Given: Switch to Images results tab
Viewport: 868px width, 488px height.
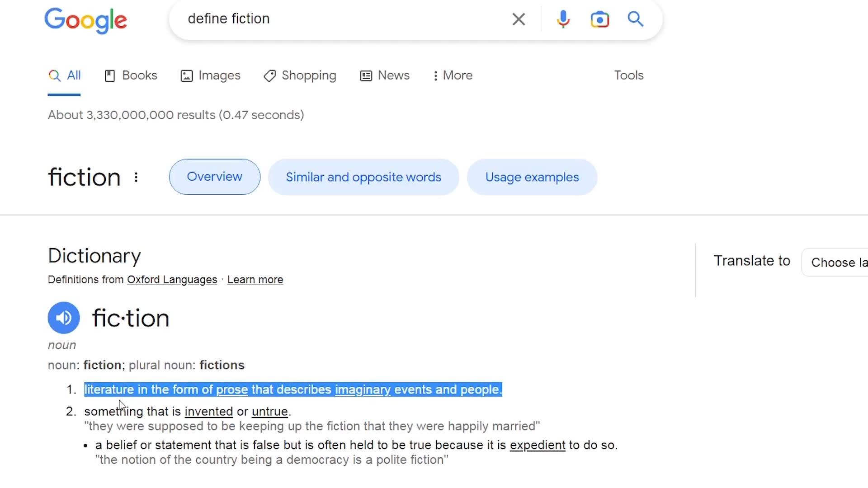Looking at the screenshot, I should 211,75.
